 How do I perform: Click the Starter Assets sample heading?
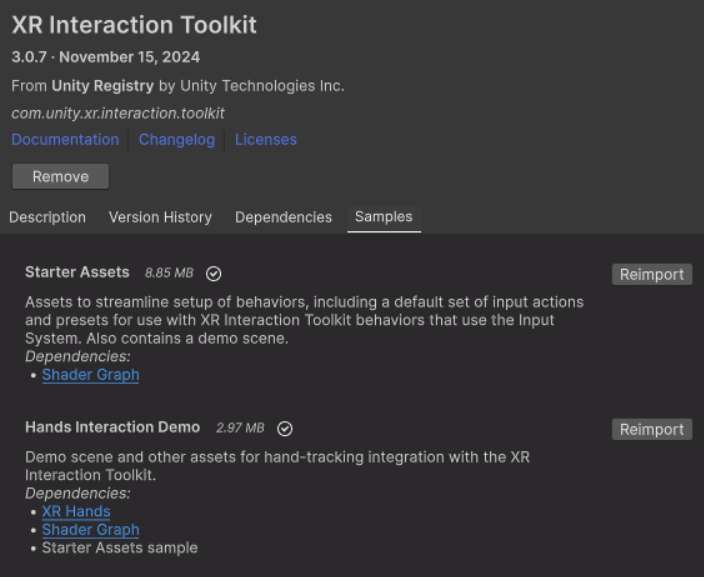pos(77,272)
